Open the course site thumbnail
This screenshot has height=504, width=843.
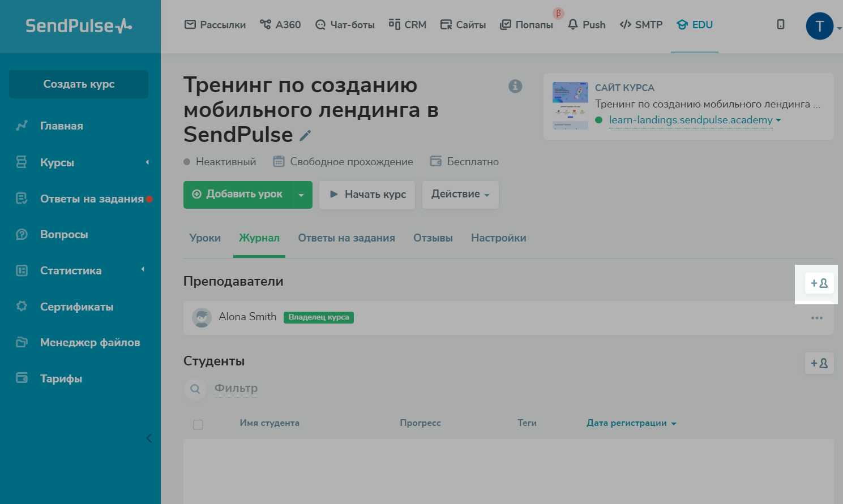570,106
